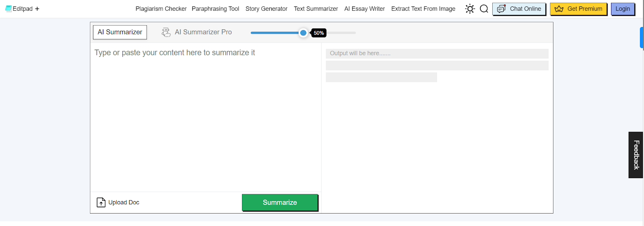This screenshot has height=226, width=644.
Task: Open search with magnifying glass icon
Action: point(484,9)
